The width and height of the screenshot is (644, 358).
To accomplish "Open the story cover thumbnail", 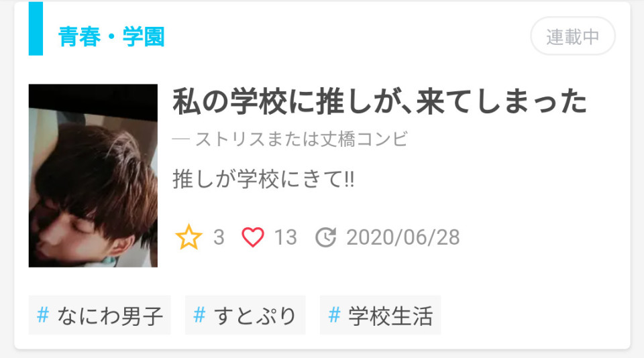I will click(x=93, y=176).
